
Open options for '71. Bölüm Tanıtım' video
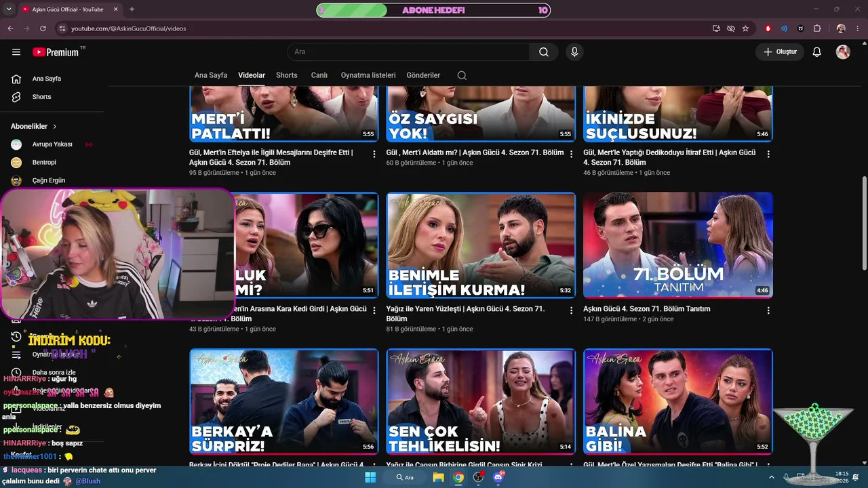[768, 310]
